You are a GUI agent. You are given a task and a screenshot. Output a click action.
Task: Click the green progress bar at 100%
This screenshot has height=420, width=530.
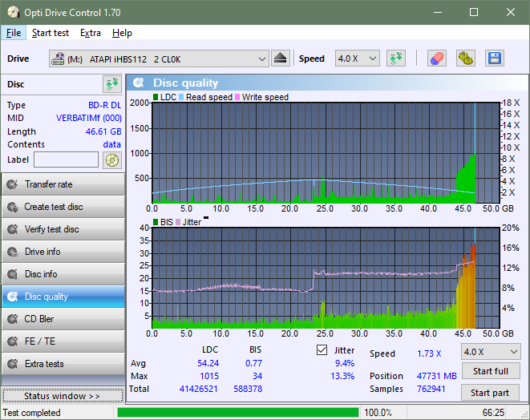pos(237,413)
